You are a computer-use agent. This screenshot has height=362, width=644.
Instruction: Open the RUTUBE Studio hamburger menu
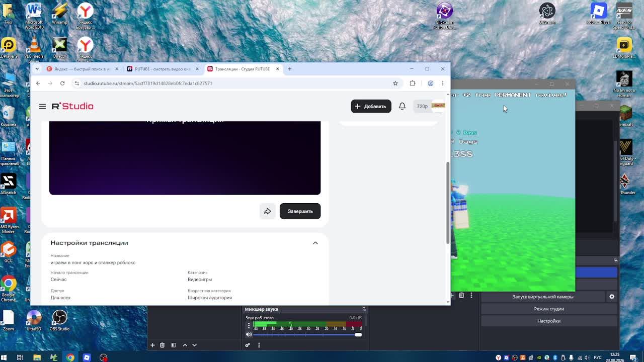click(42, 106)
